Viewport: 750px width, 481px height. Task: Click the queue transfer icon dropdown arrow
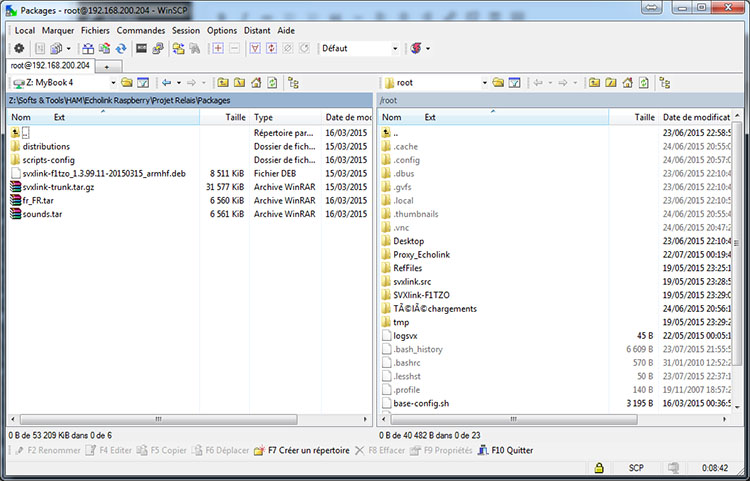click(68, 48)
